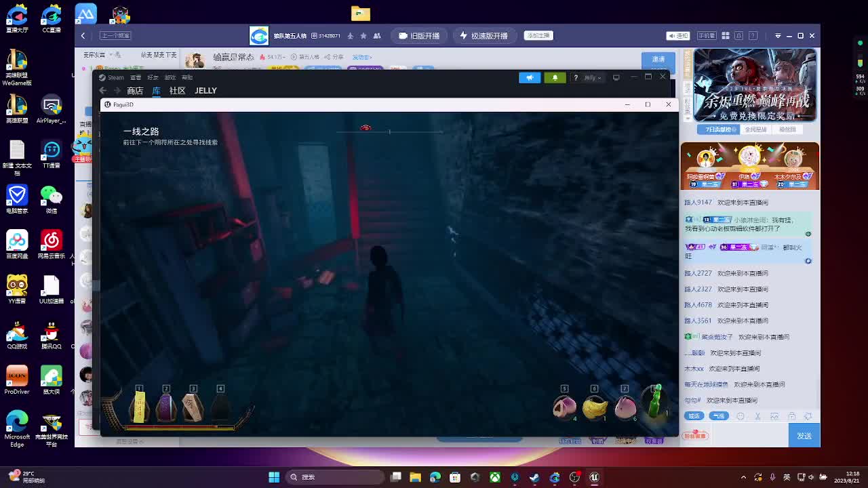This screenshot has height=488, width=868.
Task: Click the lock icon in chat toolbar
Action: click(x=791, y=416)
